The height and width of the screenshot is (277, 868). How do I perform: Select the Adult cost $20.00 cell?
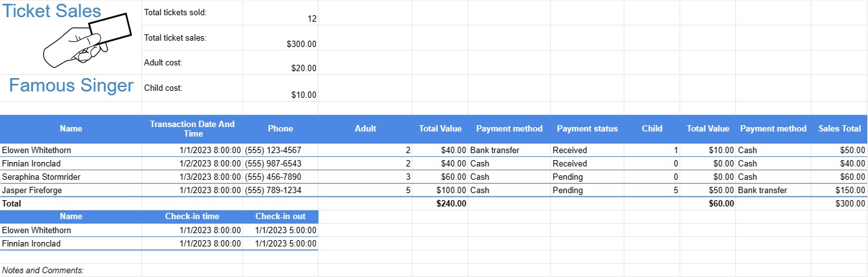click(x=303, y=68)
